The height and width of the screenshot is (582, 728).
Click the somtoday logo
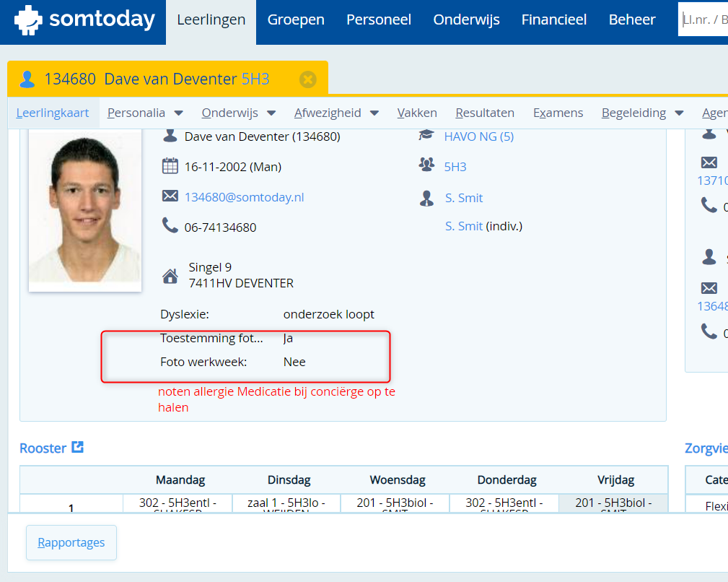(84, 19)
